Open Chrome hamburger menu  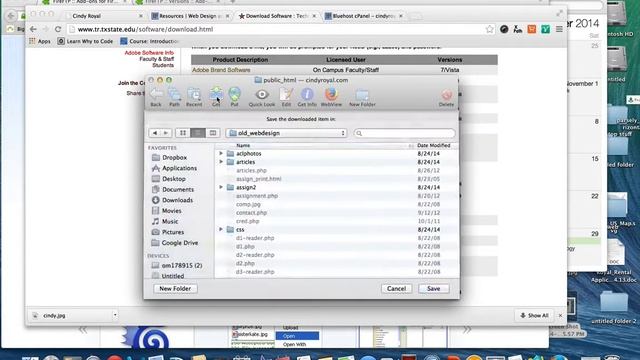pos(559,29)
